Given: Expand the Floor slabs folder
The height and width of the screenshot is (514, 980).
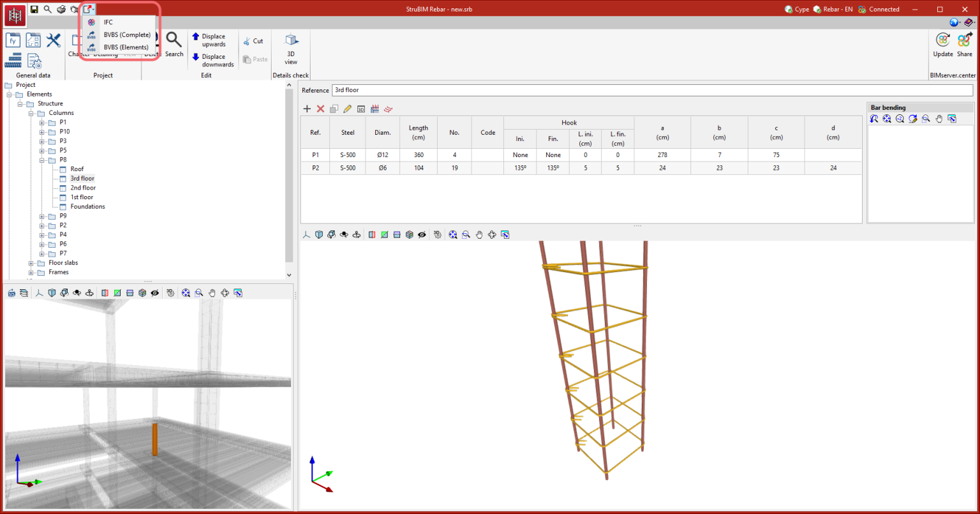Looking at the screenshot, I should (31, 262).
